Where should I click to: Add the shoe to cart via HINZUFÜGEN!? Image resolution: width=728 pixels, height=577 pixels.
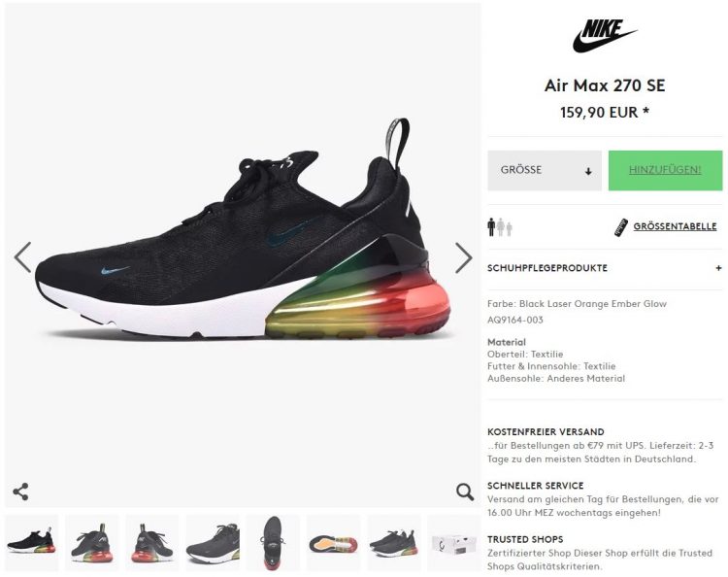665,170
